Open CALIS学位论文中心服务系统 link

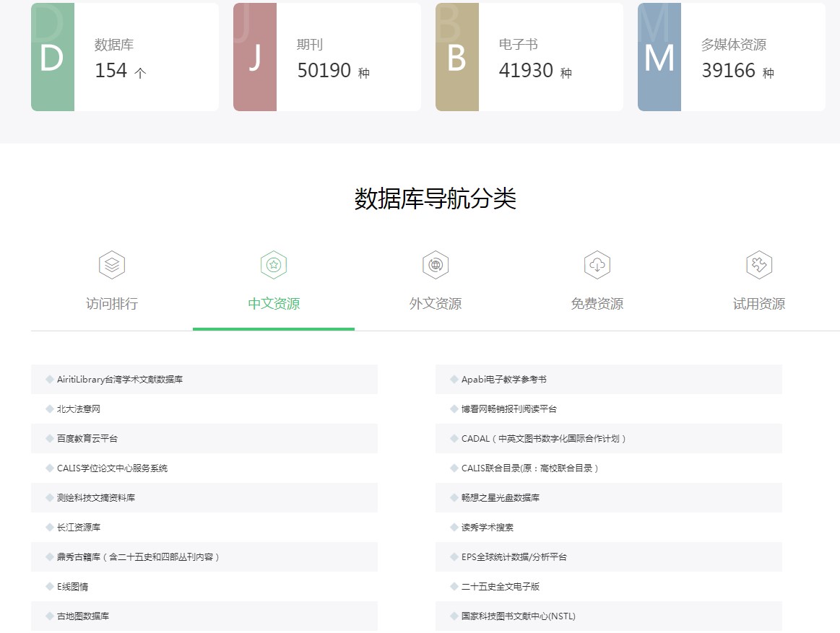(112, 468)
